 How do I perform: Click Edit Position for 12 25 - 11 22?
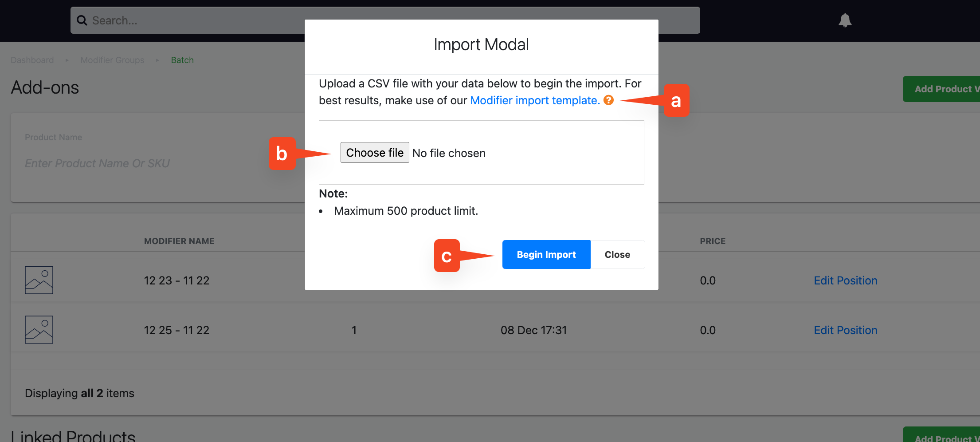point(845,330)
